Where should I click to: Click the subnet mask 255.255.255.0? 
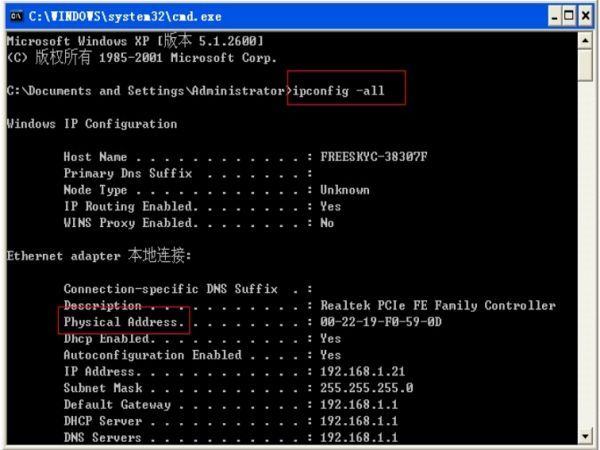coord(367,388)
